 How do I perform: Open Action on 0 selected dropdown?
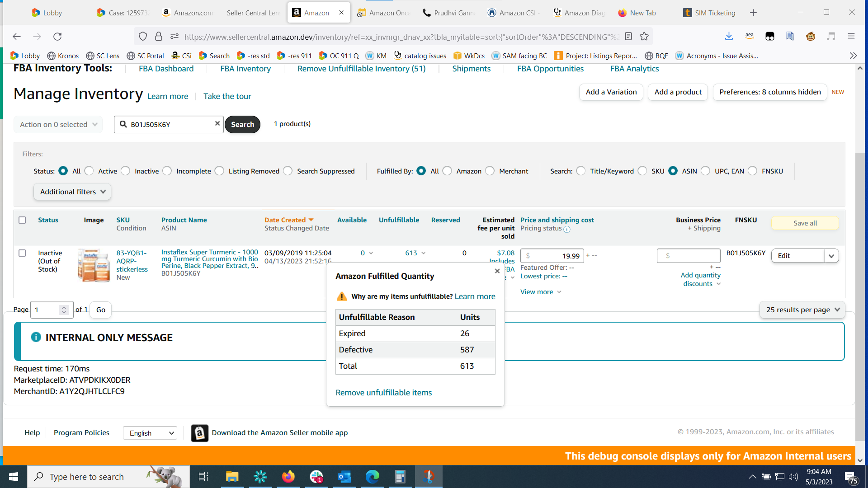(x=58, y=124)
